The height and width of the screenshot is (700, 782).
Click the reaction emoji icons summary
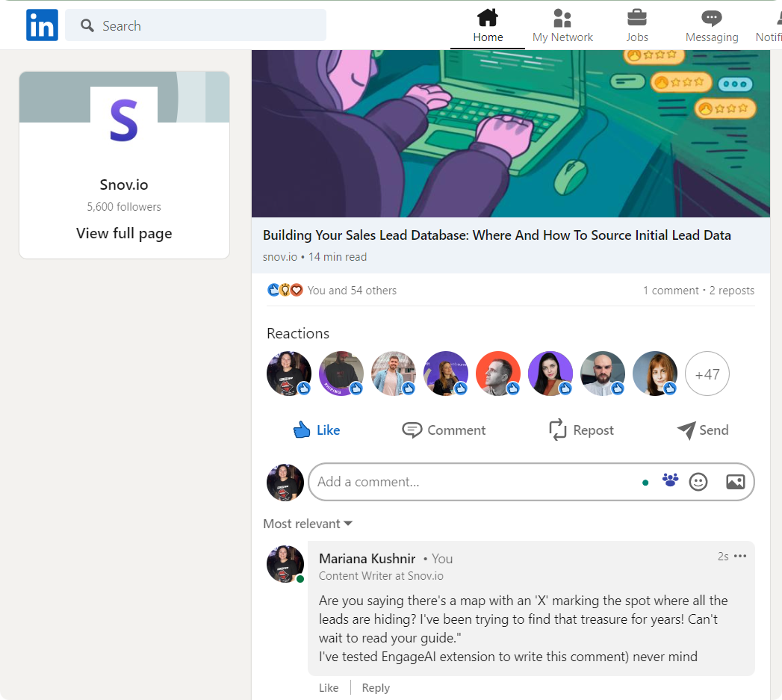pyautogui.click(x=285, y=290)
